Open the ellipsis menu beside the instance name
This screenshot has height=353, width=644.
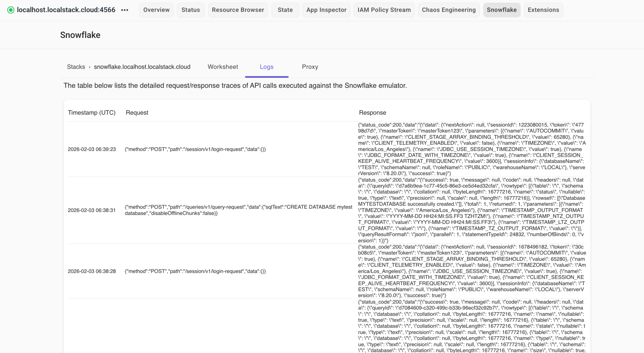(125, 10)
